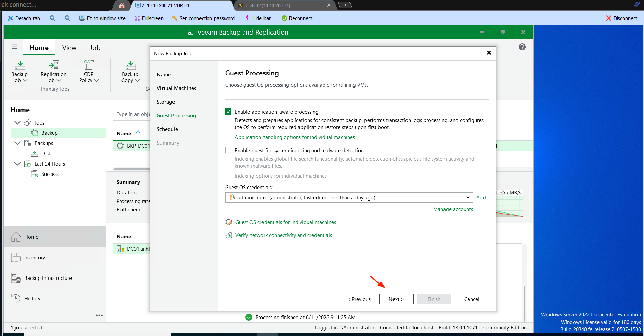Expand the Backup Job dropdown arrow
This screenshot has width=644, height=336.
(x=25, y=80)
